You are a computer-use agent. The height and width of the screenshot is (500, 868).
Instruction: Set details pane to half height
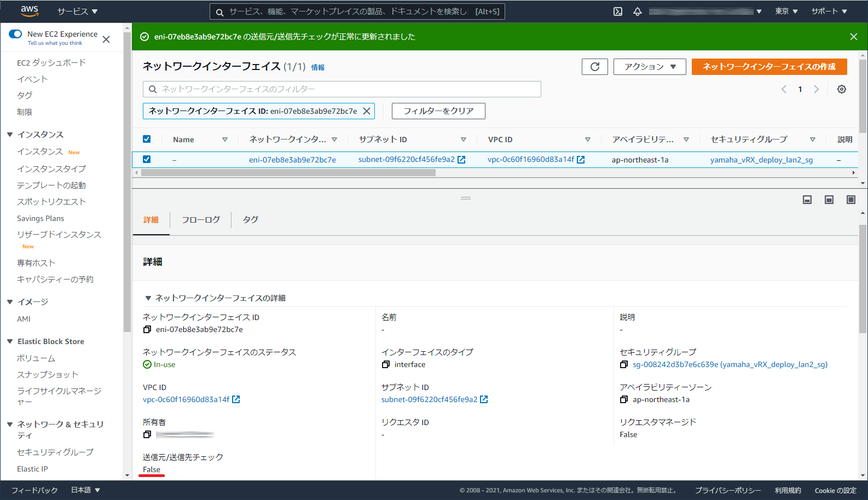[x=829, y=200]
